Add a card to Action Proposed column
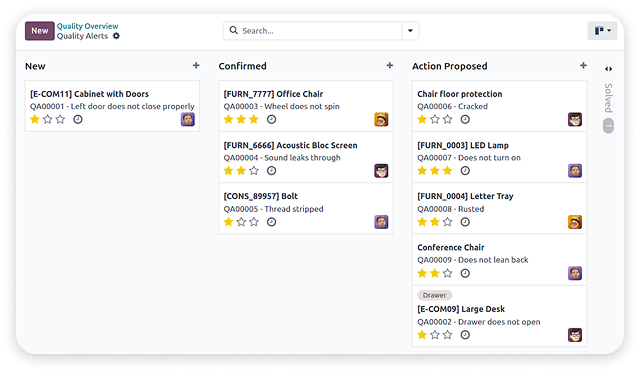Screen dimensions: 640x373 tap(583, 65)
